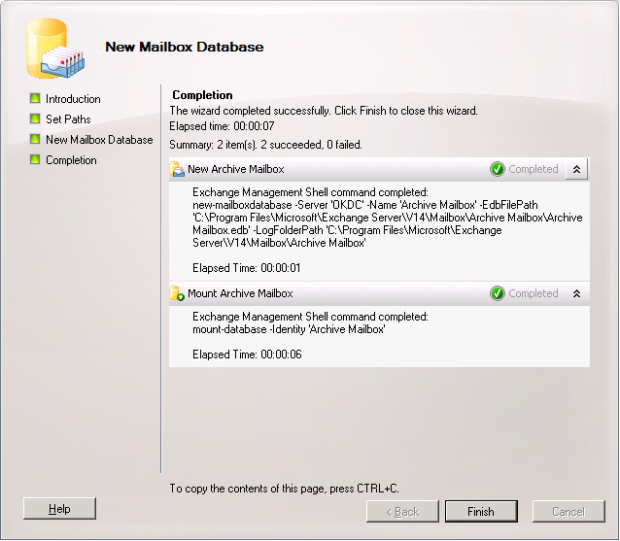Click green square next to New Mailbox Database step
The image size is (620, 541).
(x=35, y=139)
